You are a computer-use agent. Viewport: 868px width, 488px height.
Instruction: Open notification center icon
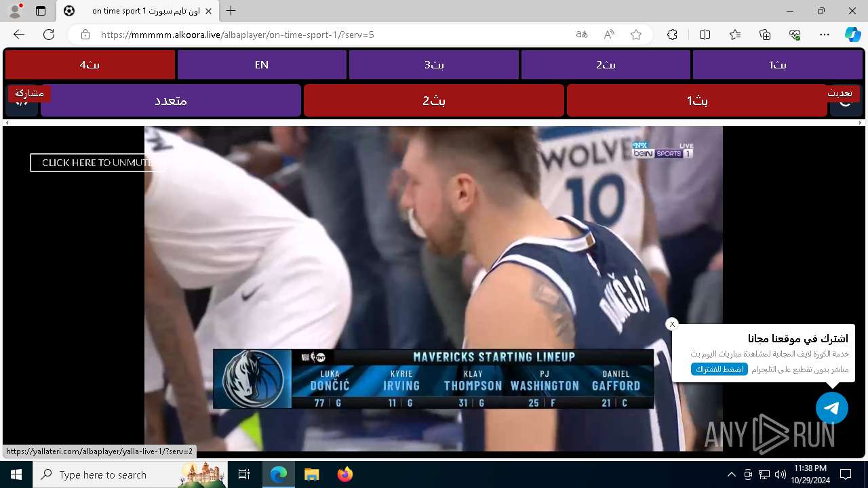[x=846, y=474]
